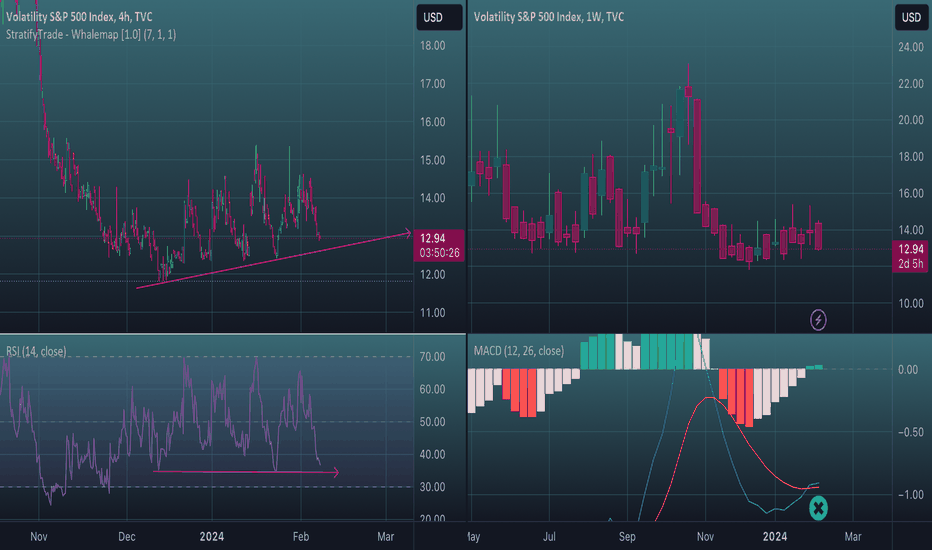The height and width of the screenshot is (550, 932).
Task: Click the MACD (12, 26, close) indicator label
Action: [518, 351]
